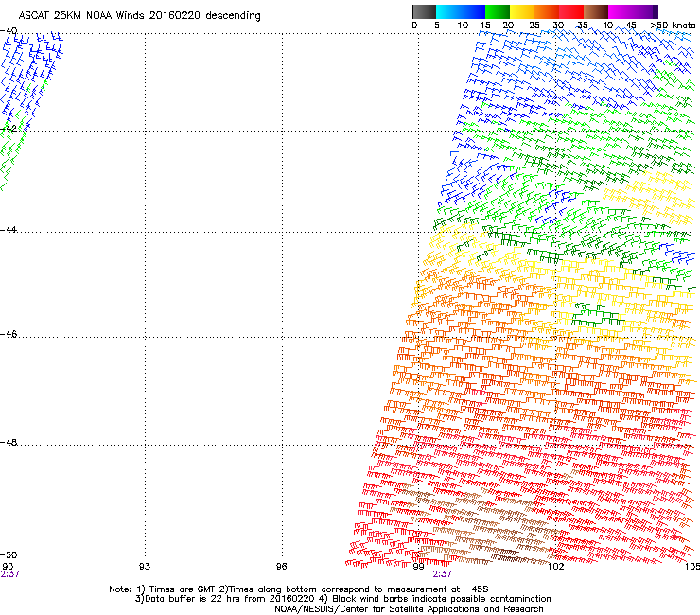The width and height of the screenshot is (700, 615).
Task: Click the yellow 20-25 knots legend swatch
Action: [x=522, y=11]
